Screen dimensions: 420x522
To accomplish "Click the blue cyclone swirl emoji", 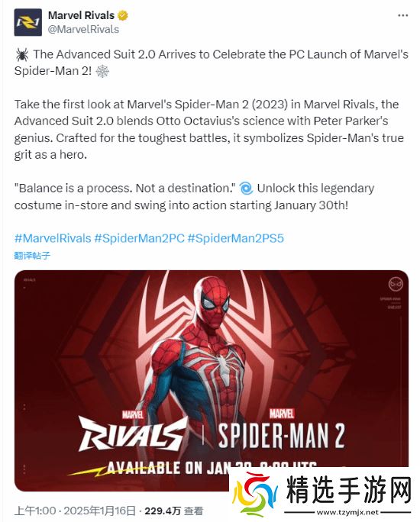I will 246,188.
